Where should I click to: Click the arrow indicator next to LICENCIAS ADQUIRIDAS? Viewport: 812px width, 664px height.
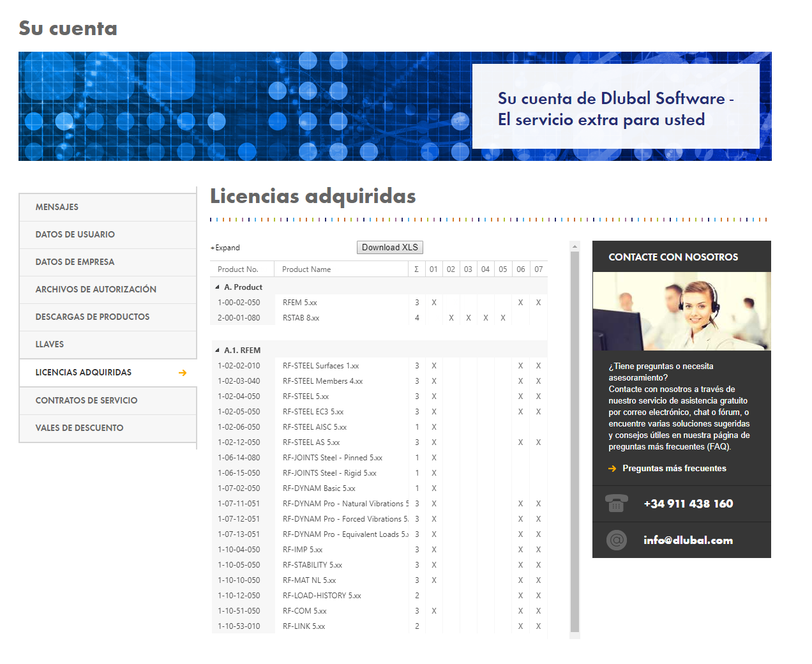[x=184, y=372]
